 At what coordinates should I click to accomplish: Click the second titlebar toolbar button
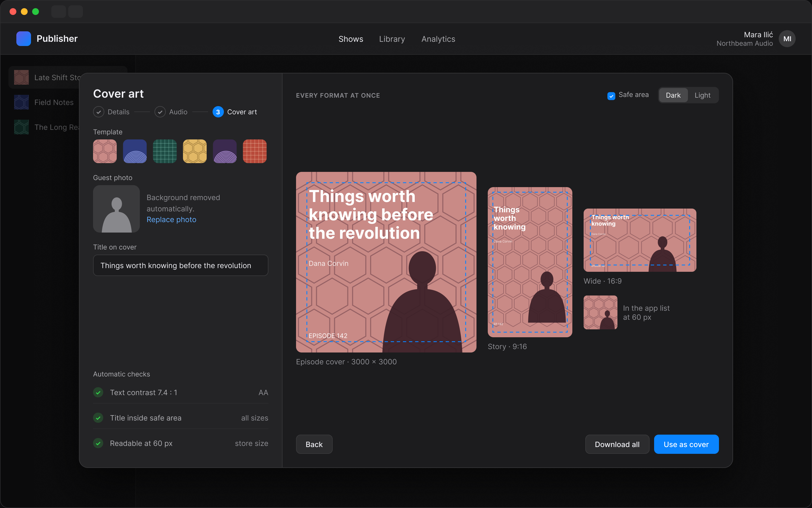76,11
